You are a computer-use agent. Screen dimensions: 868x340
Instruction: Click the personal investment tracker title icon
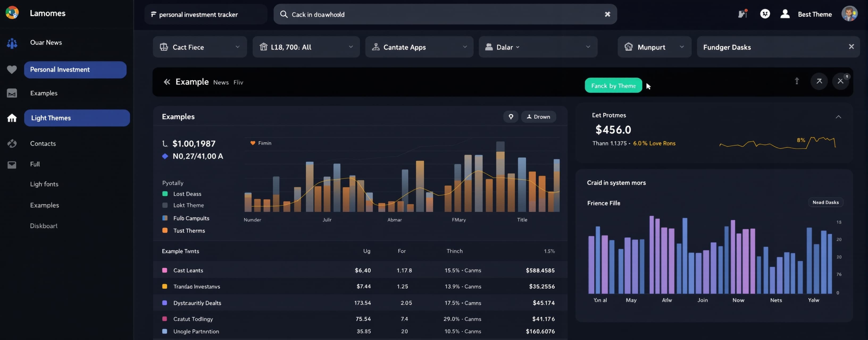[153, 14]
